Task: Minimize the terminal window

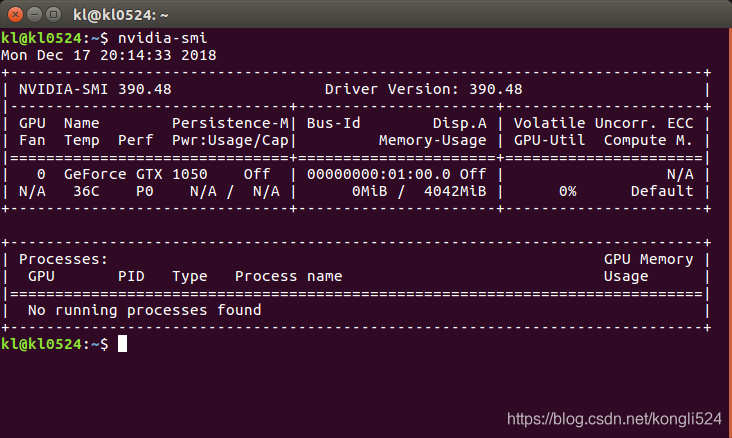Action: pos(35,14)
